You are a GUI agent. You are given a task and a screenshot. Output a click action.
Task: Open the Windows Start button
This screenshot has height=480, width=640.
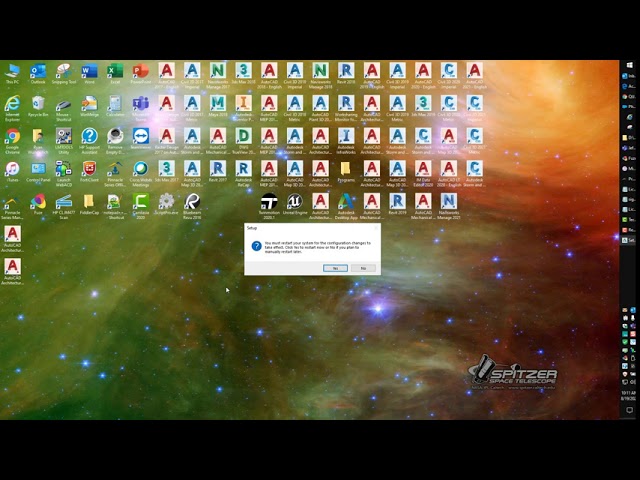pyautogui.click(x=629, y=65)
